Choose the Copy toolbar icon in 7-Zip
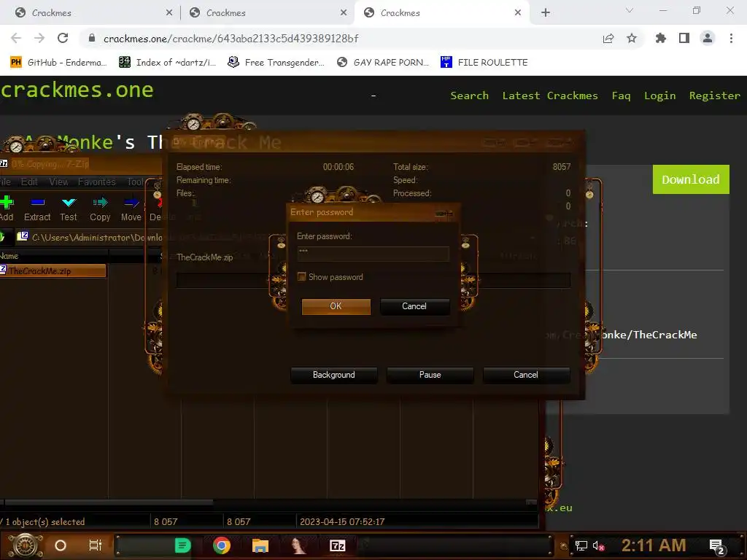Viewport: 747px width, 560px height. click(x=100, y=203)
